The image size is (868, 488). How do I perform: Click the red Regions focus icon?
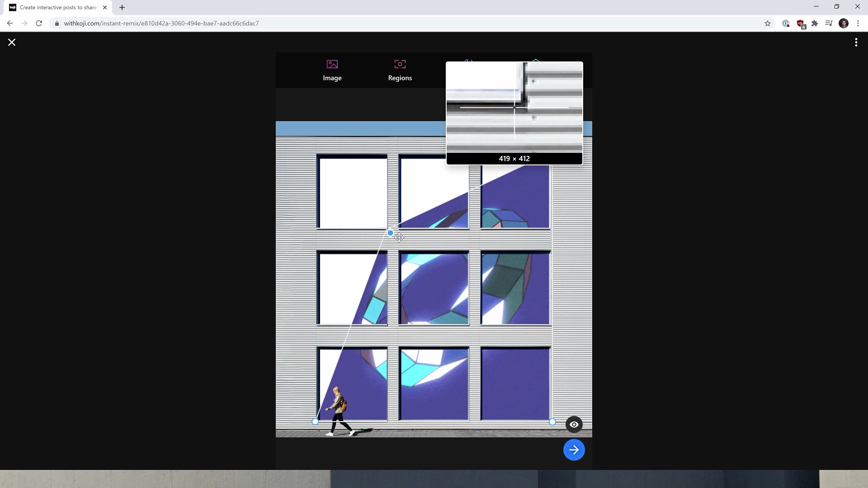click(x=400, y=64)
